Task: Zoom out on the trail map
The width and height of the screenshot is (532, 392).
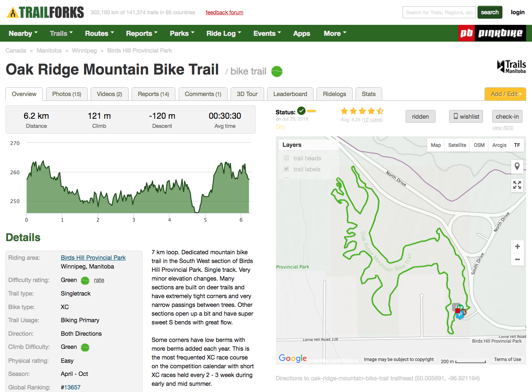Action: click(x=517, y=259)
